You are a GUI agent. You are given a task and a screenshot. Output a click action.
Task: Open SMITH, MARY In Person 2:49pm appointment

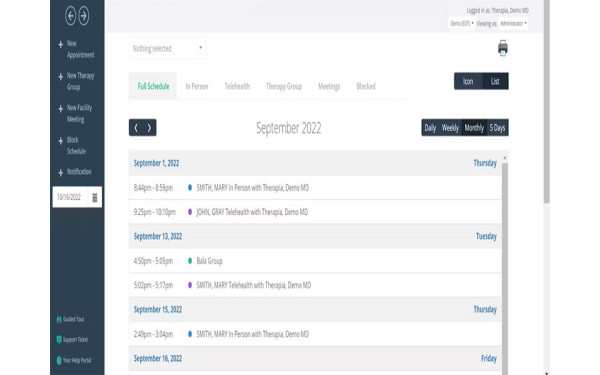coord(315,334)
